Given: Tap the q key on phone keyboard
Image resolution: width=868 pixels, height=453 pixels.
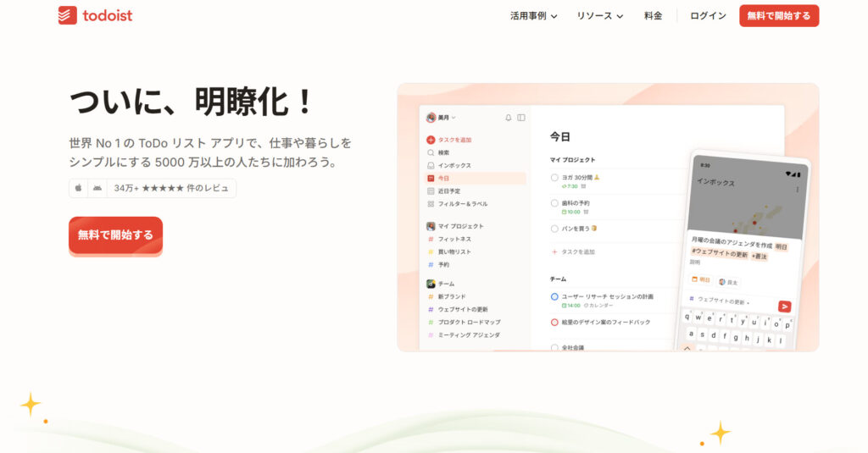Looking at the screenshot, I should [x=687, y=317].
